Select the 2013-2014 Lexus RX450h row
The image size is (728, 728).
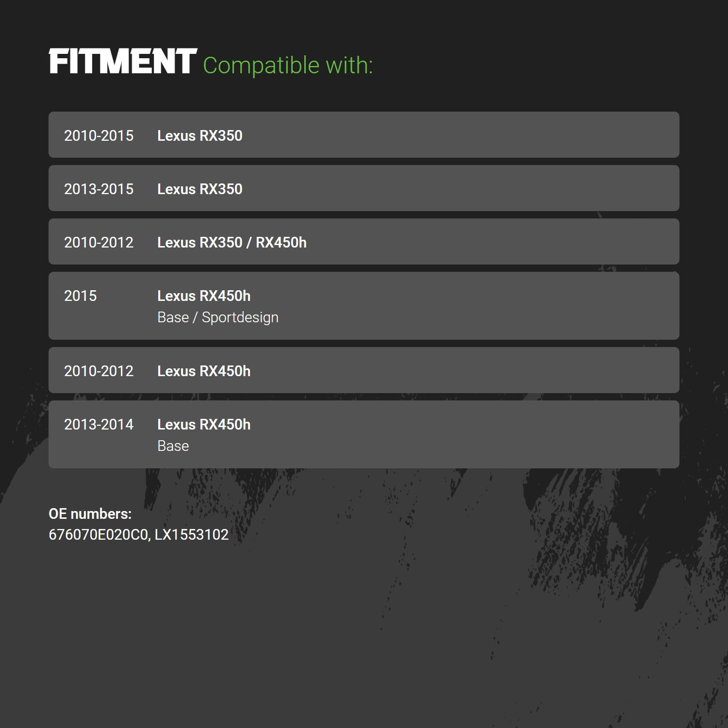(364, 434)
